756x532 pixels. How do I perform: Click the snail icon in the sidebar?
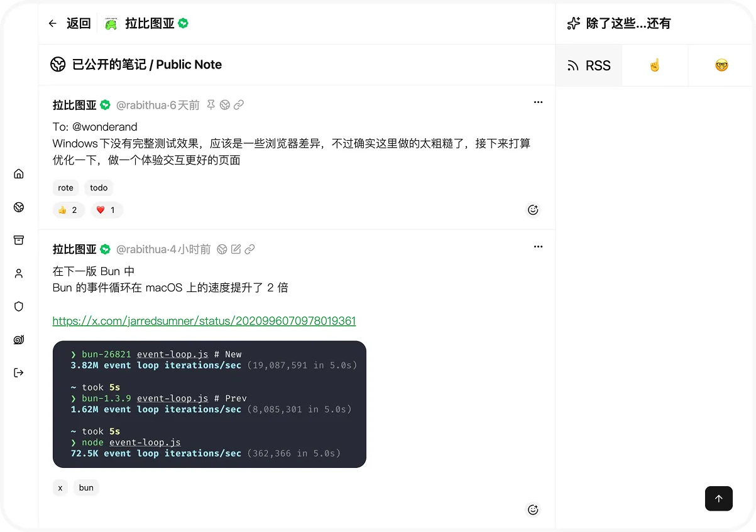(x=19, y=340)
